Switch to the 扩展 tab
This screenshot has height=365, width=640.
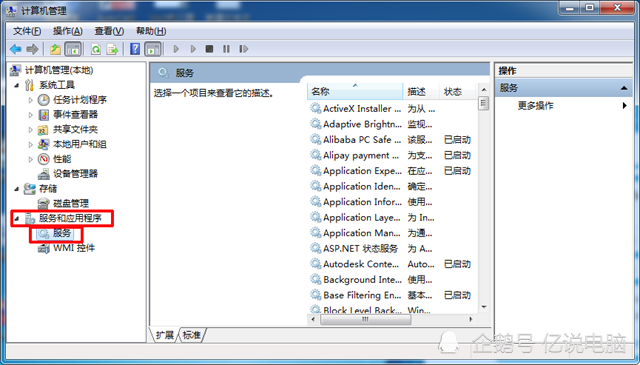tap(165, 335)
